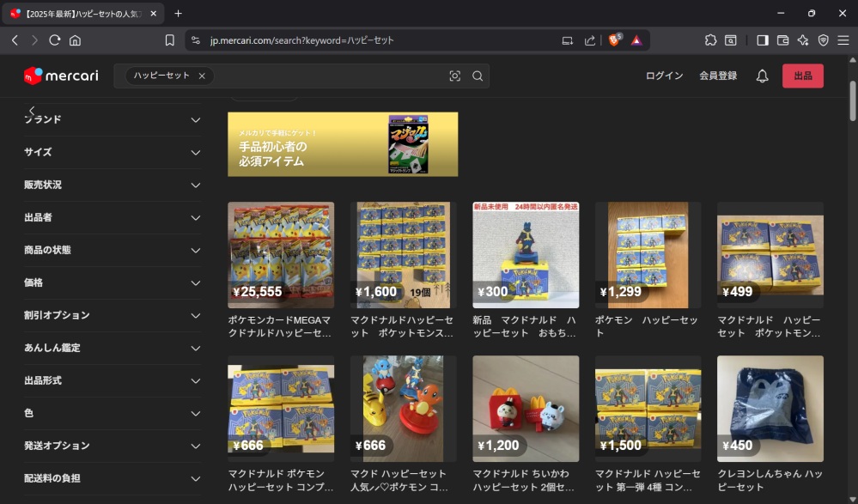
Task: Click title ポケモン ハッピーセット
Action: pyautogui.click(x=646, y=326)
